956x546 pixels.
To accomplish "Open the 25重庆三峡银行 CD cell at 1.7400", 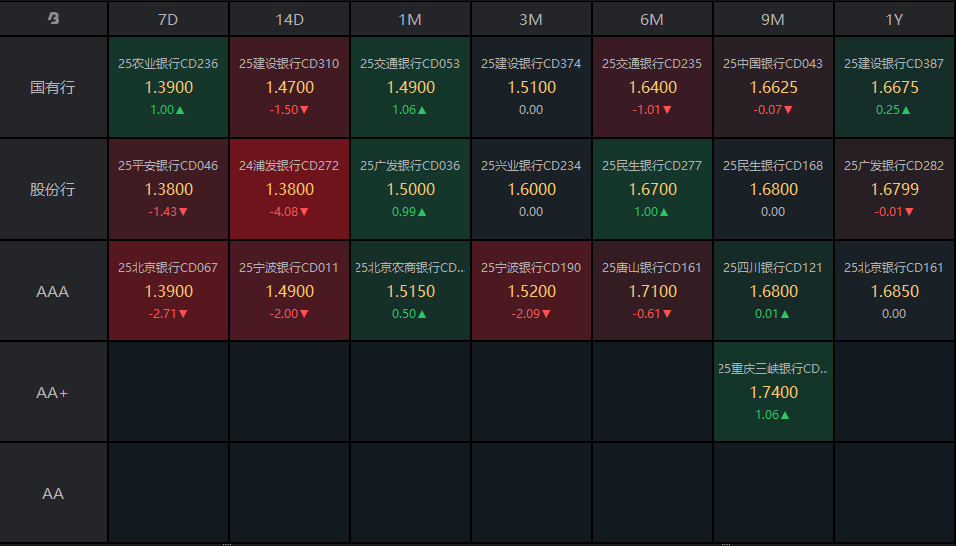I will [x=773, y=392].
